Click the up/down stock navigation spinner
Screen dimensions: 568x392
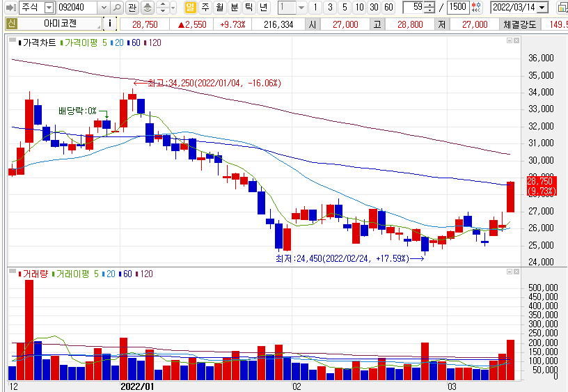tap(163, 7)
